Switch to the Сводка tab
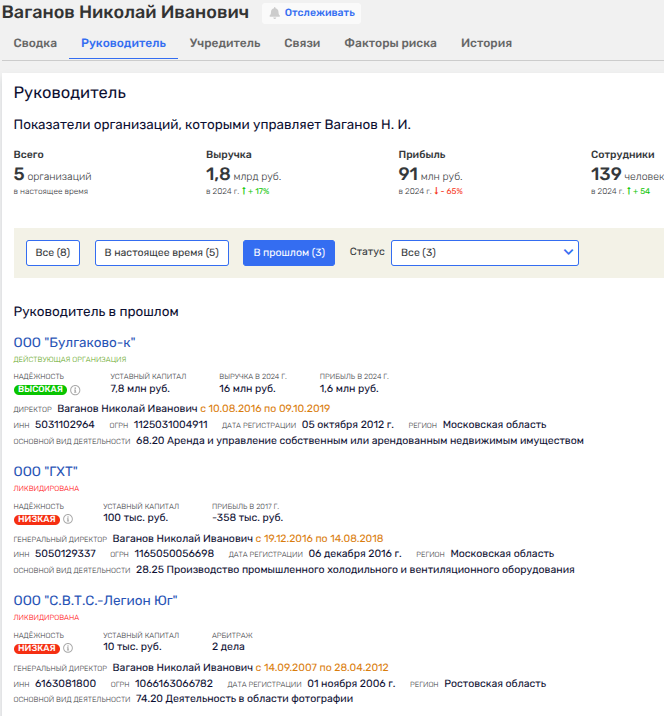 coord(34,44)
